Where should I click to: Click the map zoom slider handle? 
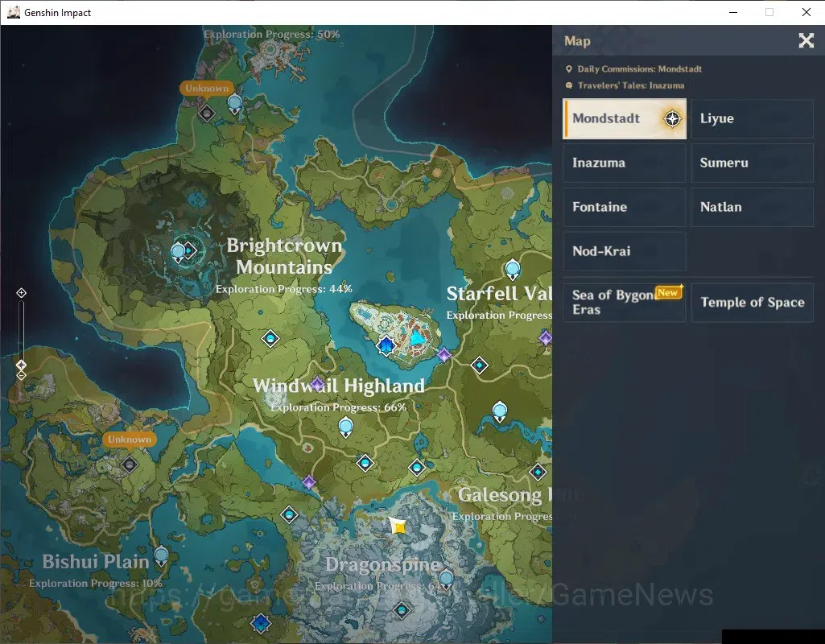pos(21,365)
